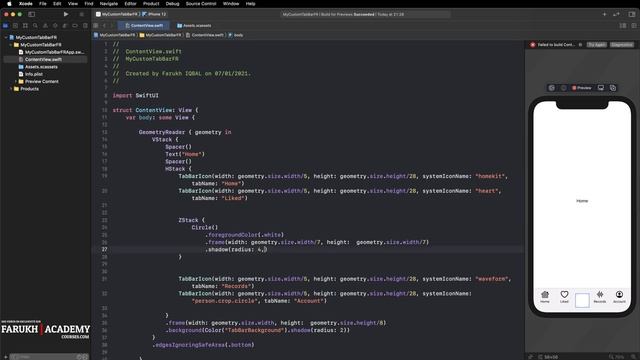Screen dimensions: 640x360
Task: Click the white center square in preview tab bar
Action: point(582,300)
